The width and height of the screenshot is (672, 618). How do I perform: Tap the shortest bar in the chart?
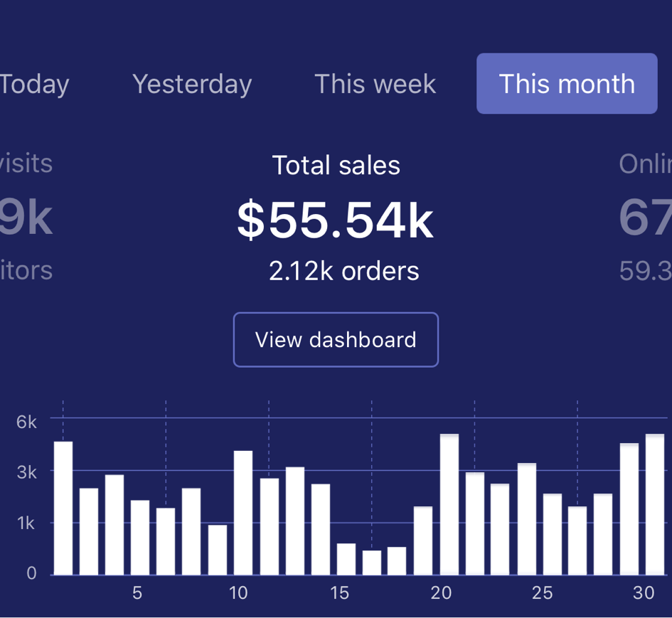tap(372, 562)
